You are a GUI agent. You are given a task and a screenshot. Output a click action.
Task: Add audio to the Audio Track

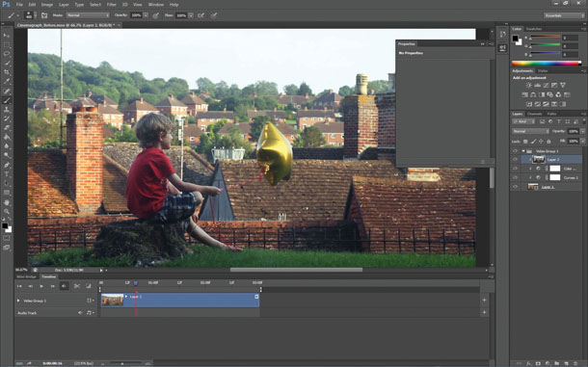[484, 312]
